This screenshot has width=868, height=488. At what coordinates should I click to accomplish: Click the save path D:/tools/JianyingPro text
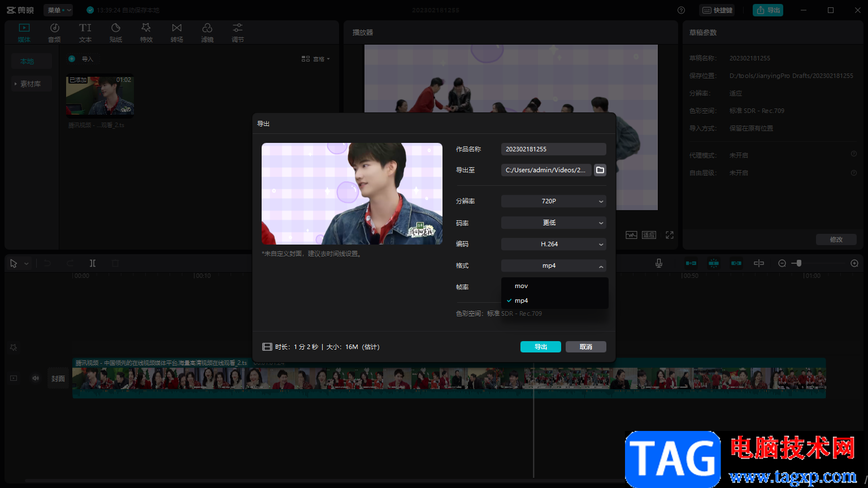point(791,76)
